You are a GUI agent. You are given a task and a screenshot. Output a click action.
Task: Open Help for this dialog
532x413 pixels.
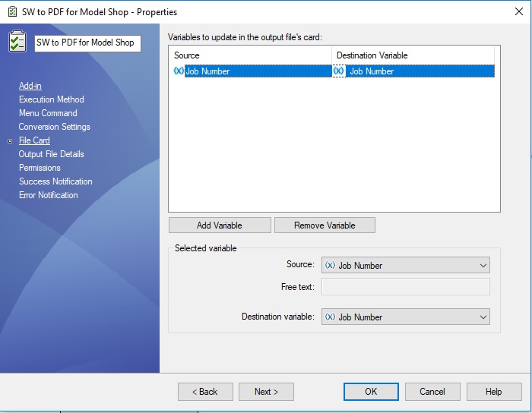[x=494, y=392]
